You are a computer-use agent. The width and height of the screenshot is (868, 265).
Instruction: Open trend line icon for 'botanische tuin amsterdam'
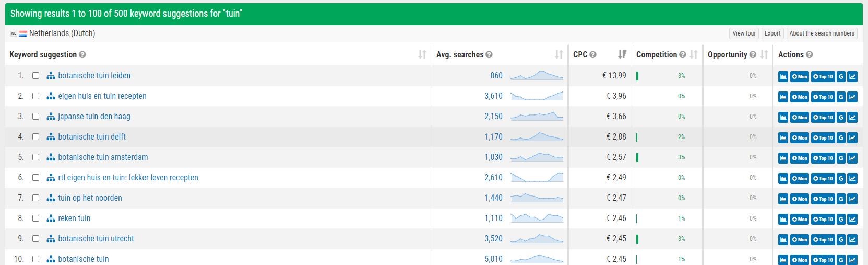coord(852,158)
